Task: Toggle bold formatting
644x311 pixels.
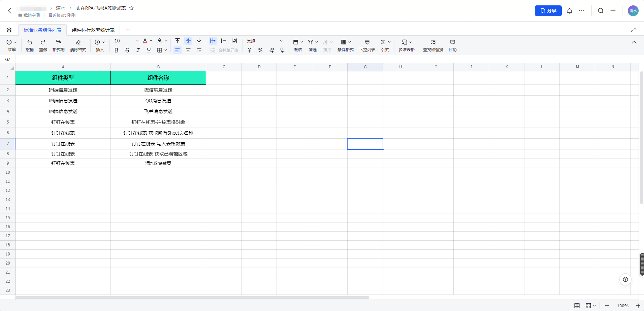Action: point(116,50)
